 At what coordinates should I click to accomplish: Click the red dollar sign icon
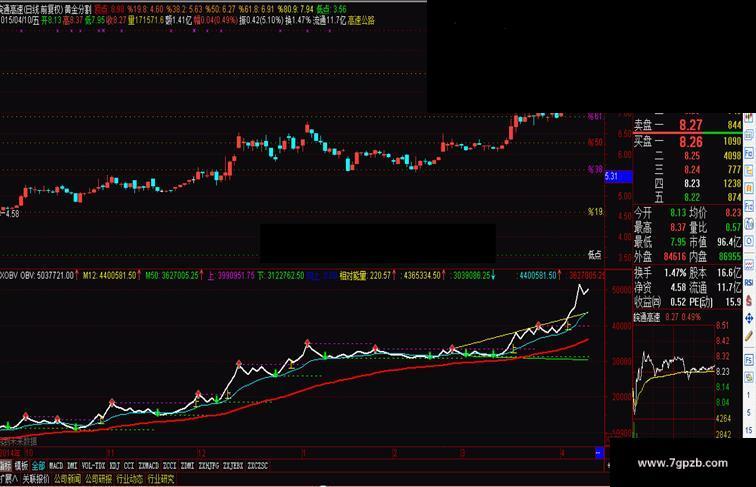coord(749,300)
